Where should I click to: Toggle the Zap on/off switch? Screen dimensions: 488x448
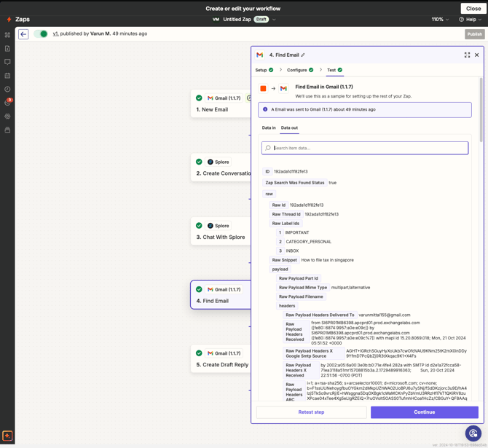tap(41, 34)
